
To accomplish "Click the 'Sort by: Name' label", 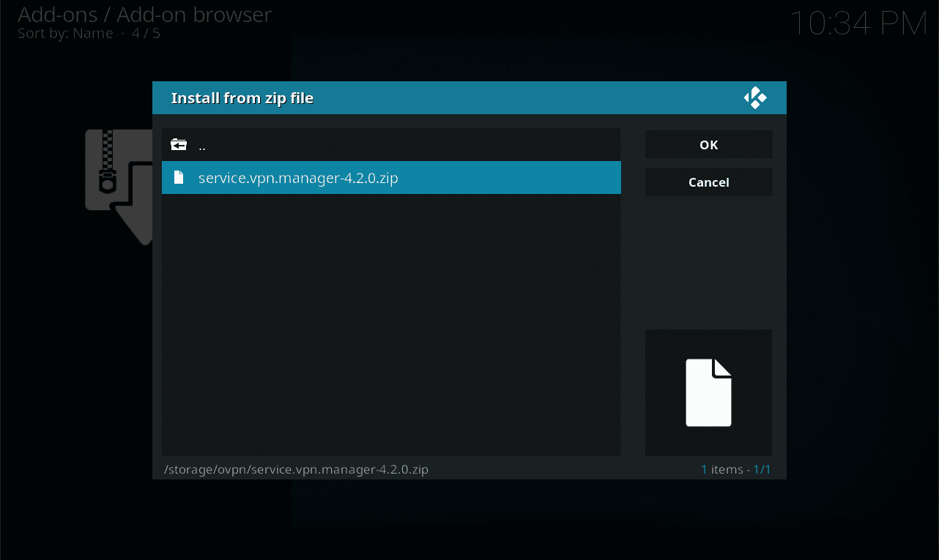I will (65, 34).
